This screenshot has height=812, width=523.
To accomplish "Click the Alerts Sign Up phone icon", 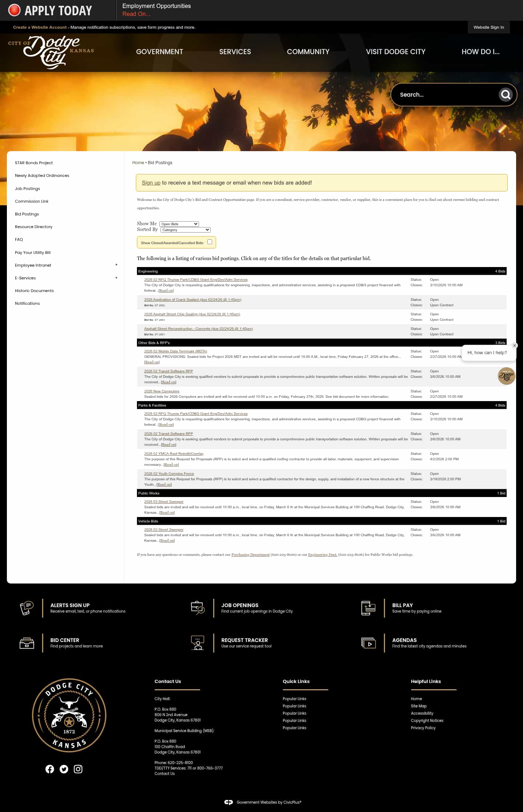I will [x=27, y=608].
